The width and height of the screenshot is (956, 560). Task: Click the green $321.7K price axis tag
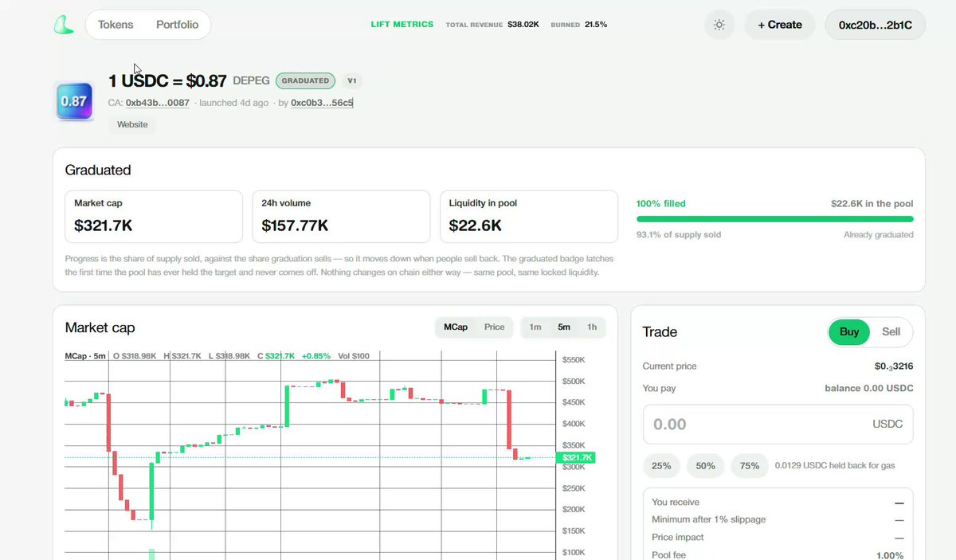pyautogui.click(x=578, y=457)
